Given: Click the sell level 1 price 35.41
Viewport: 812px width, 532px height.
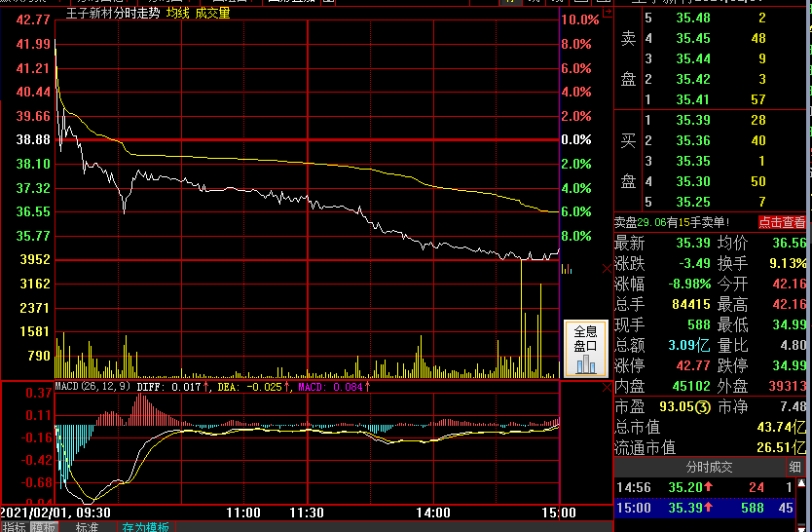Looking at the screenshot, I should tap(693, 99).
